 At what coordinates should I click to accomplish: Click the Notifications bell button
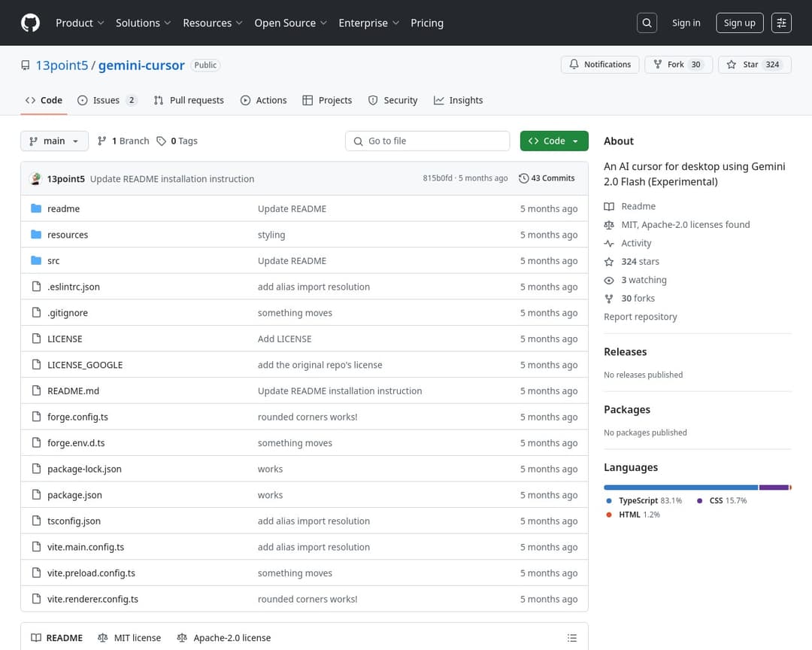click(600, 64)
